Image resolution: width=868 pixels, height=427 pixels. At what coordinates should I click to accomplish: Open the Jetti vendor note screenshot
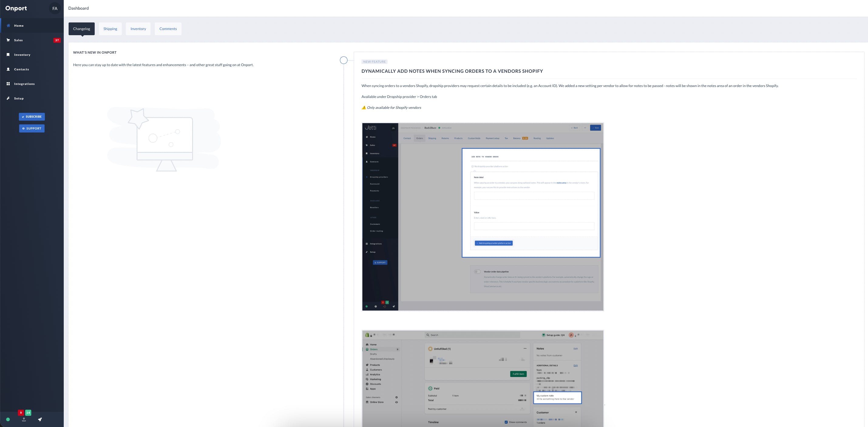click(x=483, y=217)
